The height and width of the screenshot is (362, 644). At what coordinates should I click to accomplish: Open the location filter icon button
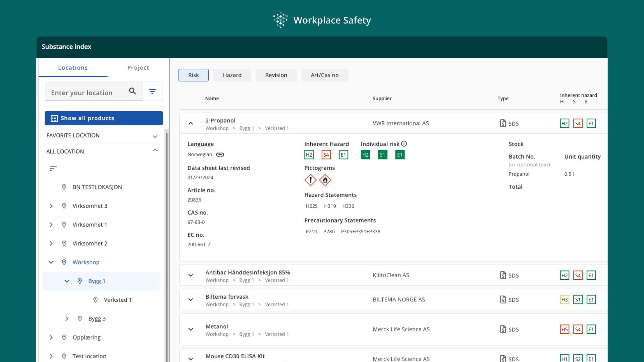click(152, 91)
